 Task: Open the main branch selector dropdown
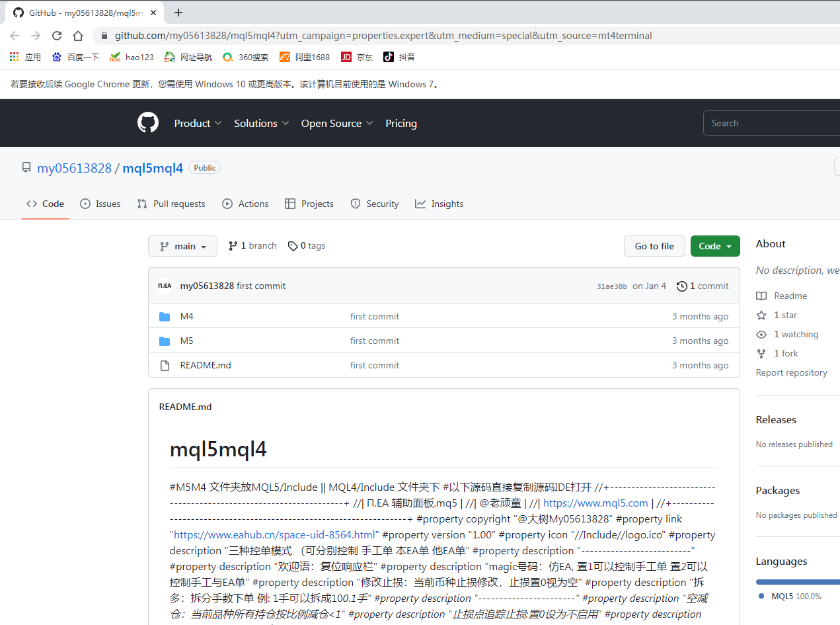pos(182,246)
